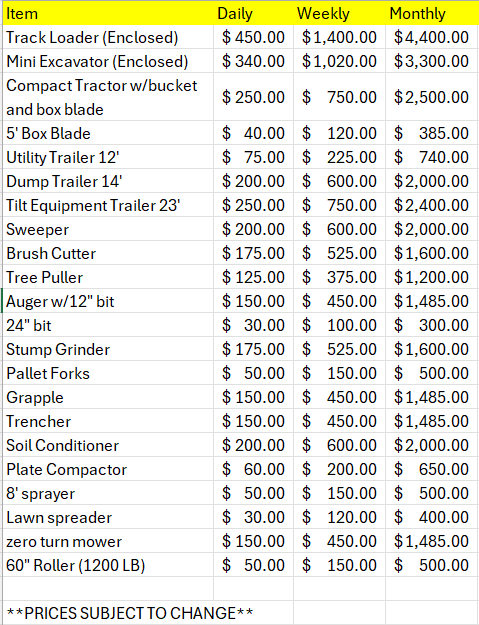479x625 pixels.
Task: Select Utility Trailer 12' weekly price $225.00
Action: (340, 157)
